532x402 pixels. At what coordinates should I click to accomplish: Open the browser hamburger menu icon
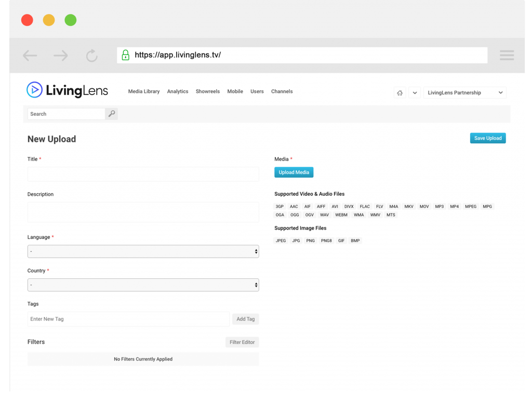pos(507,55)
